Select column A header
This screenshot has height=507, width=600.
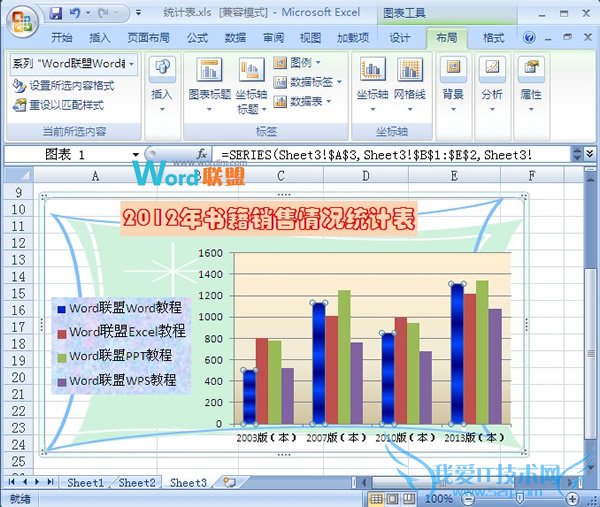coord(95,176)
